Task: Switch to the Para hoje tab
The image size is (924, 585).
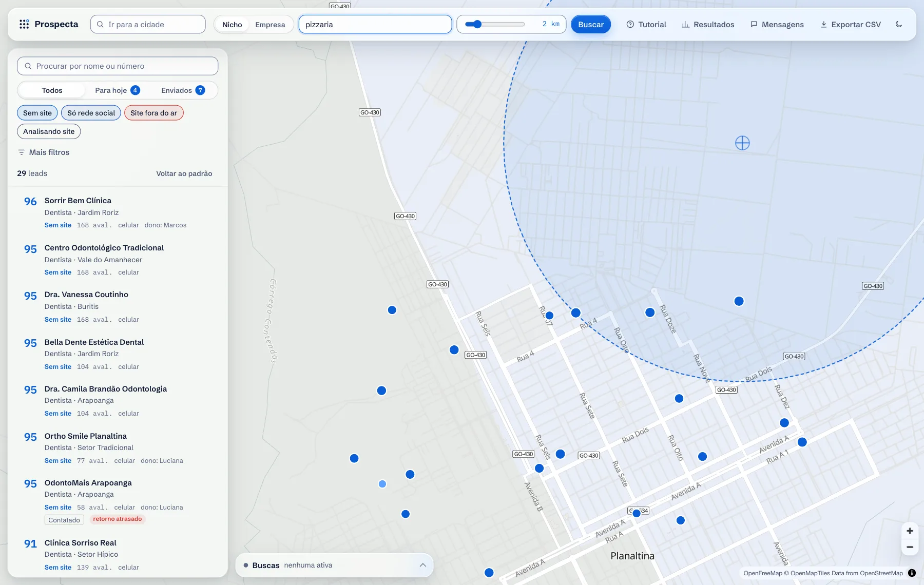Action: click(118, 90)
